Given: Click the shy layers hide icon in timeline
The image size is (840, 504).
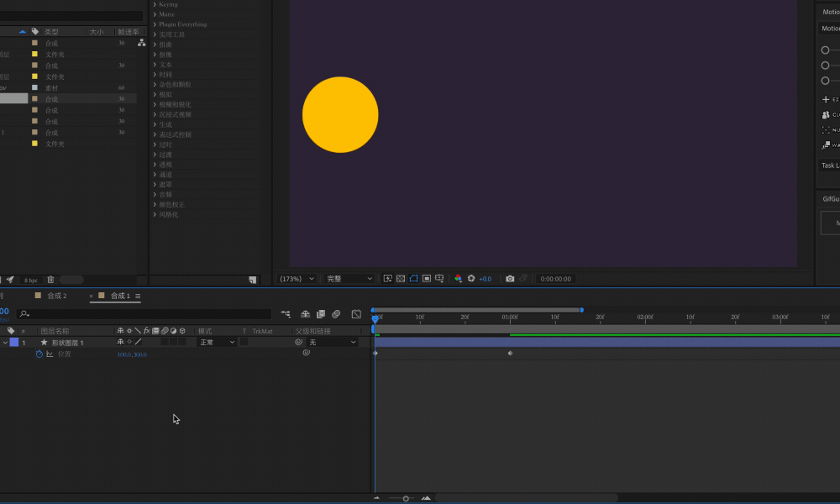Looking at the screenshot, I should (306, 314).
